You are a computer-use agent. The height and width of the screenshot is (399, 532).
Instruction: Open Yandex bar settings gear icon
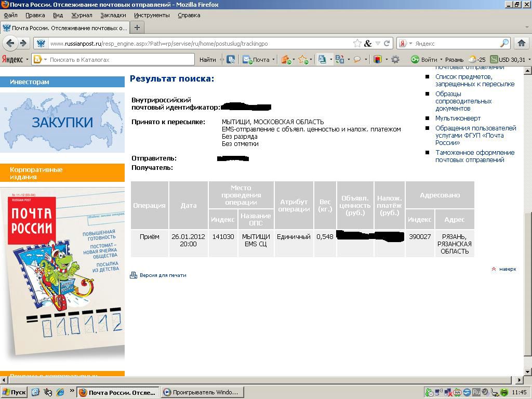(x=395, y=59)
